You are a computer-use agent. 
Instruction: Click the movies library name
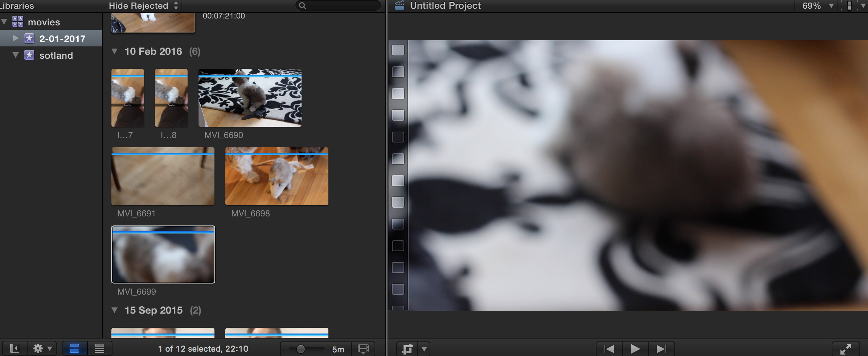pos(44,22)
